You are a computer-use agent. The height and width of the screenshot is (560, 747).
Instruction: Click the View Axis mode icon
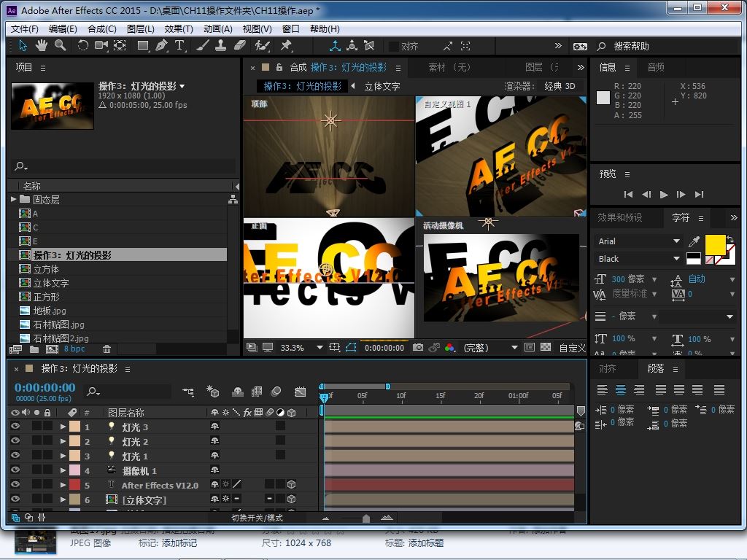(369, 46)
